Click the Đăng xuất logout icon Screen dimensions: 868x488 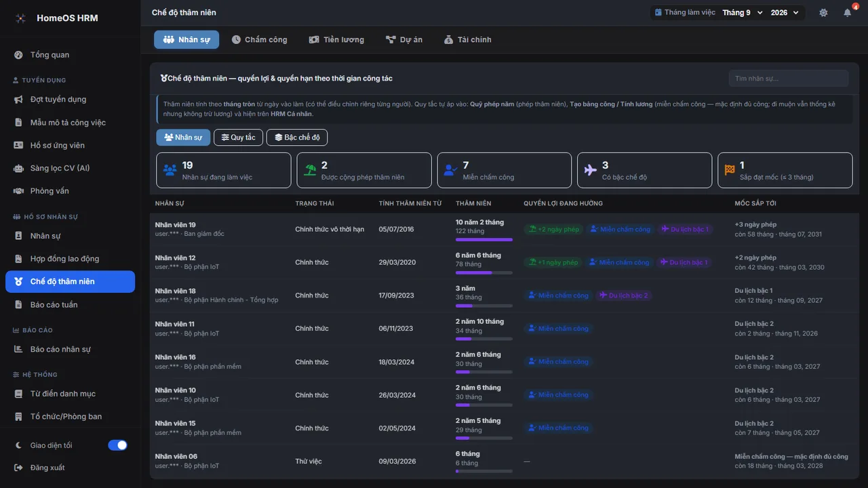pos(18,468)
